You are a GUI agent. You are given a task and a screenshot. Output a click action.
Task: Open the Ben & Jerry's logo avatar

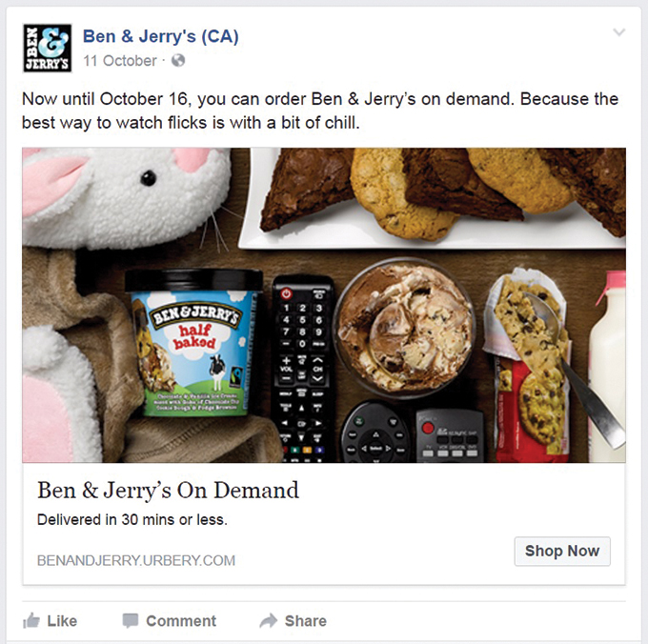click(x=48, y=48)
